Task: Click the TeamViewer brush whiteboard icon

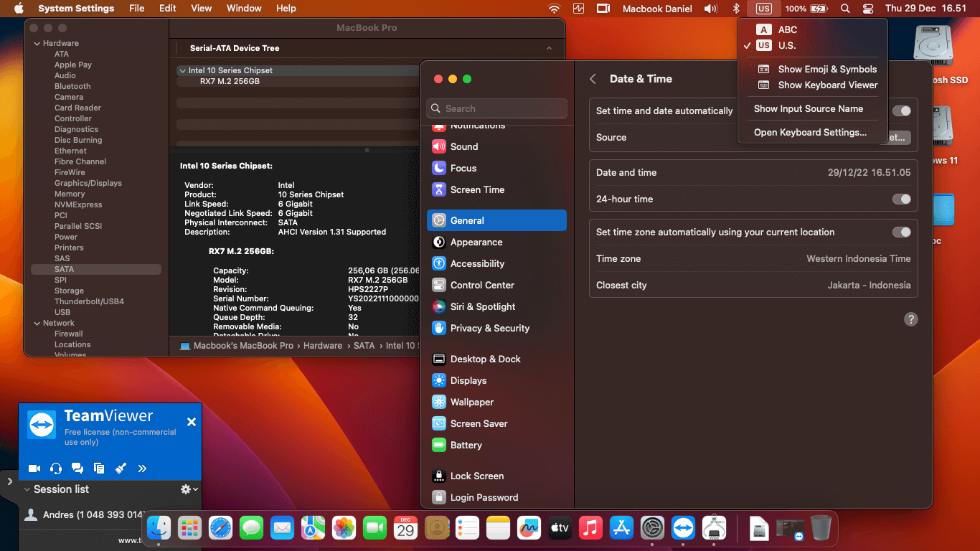Action: [121, 468]
